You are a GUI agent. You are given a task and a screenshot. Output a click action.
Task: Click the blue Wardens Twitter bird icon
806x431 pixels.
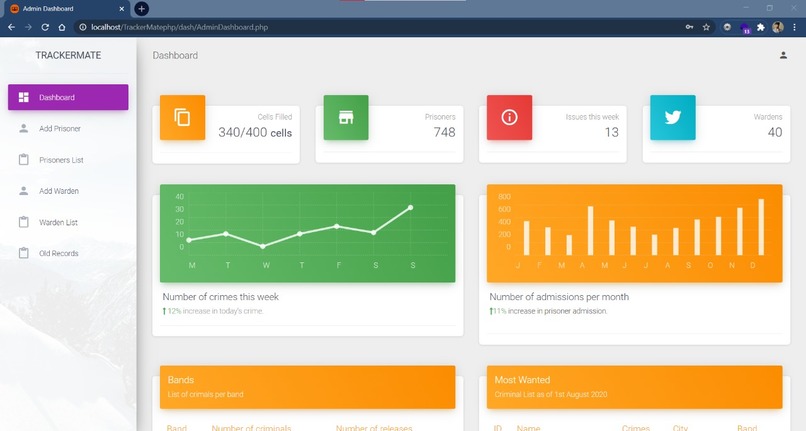point(673,117)
